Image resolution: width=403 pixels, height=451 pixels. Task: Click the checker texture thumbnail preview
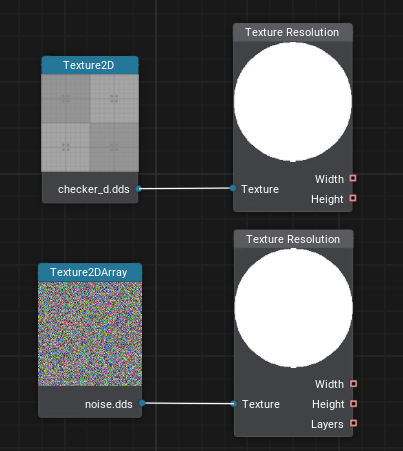tap(90, 123)
